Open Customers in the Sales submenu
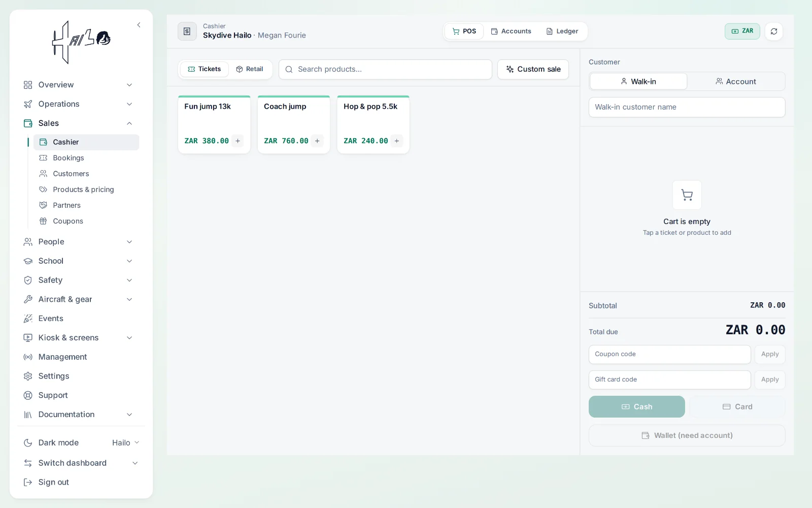 point(86,174)
